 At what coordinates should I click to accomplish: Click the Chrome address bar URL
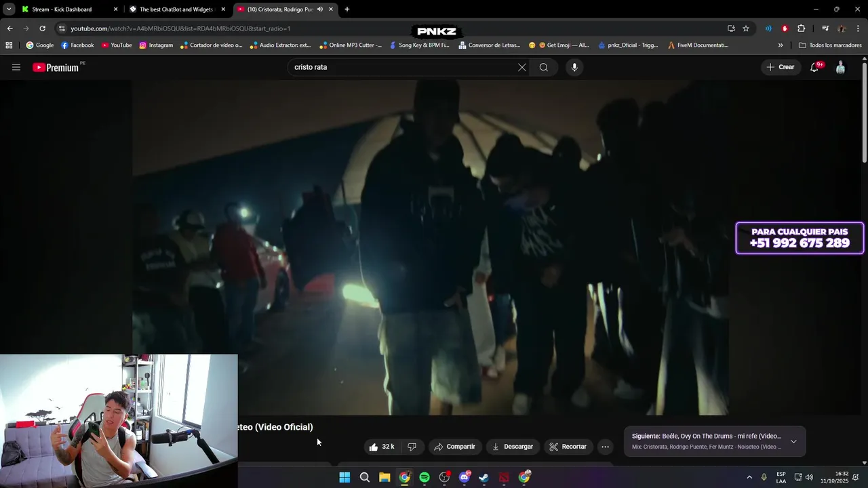pyautogui.click(x=180, y=28)
